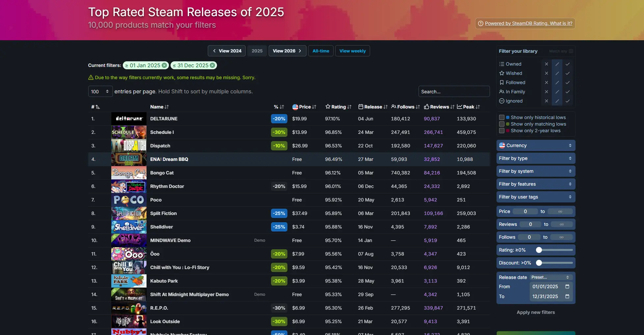Check Show only 2-year lows
644x335 pixels.
[x=502, y=131]
